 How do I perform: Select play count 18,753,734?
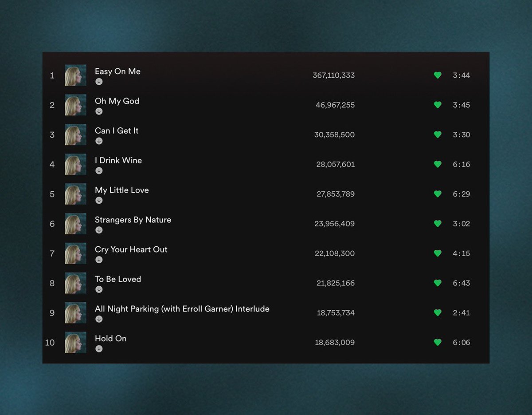tap(336, 313)
